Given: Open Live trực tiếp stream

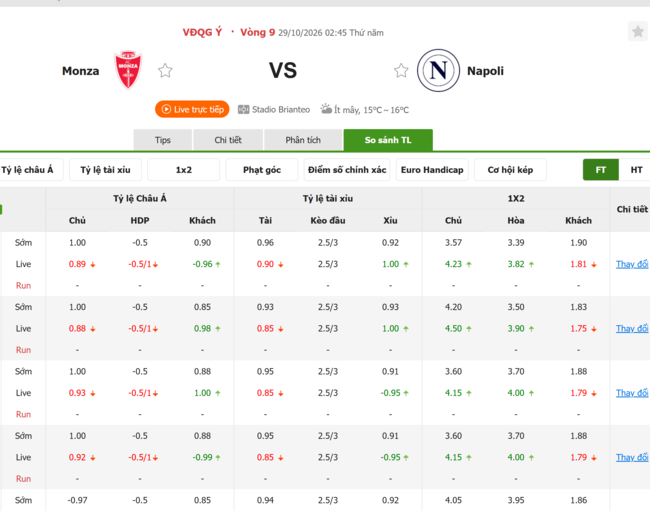Looking at the screenshot, I should (x=192, y=109).
